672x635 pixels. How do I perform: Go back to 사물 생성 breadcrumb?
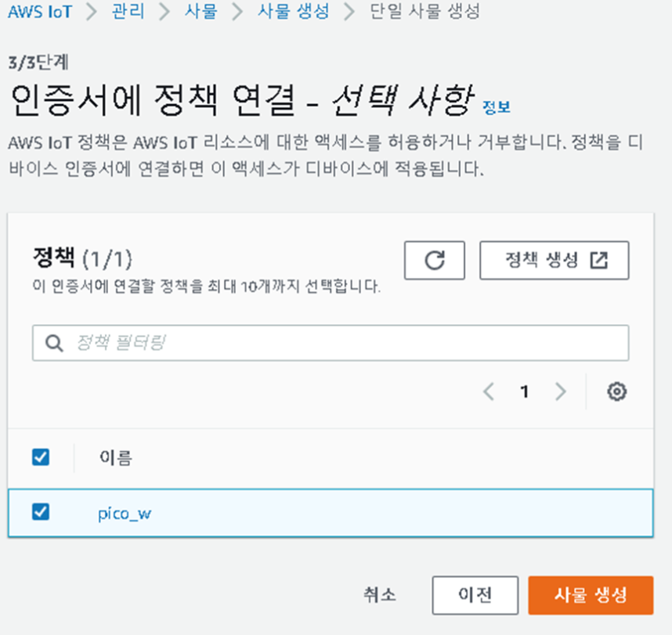pos(294,11)
